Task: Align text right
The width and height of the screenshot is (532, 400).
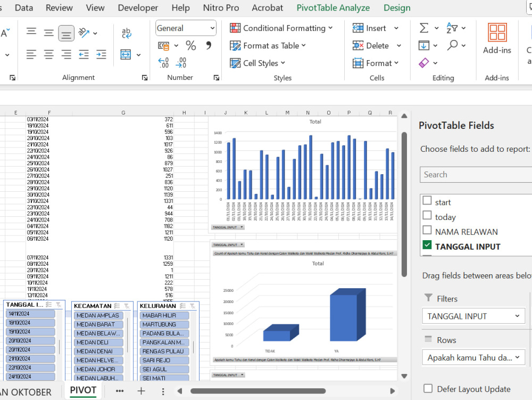Action: click(x=66, y=54)
